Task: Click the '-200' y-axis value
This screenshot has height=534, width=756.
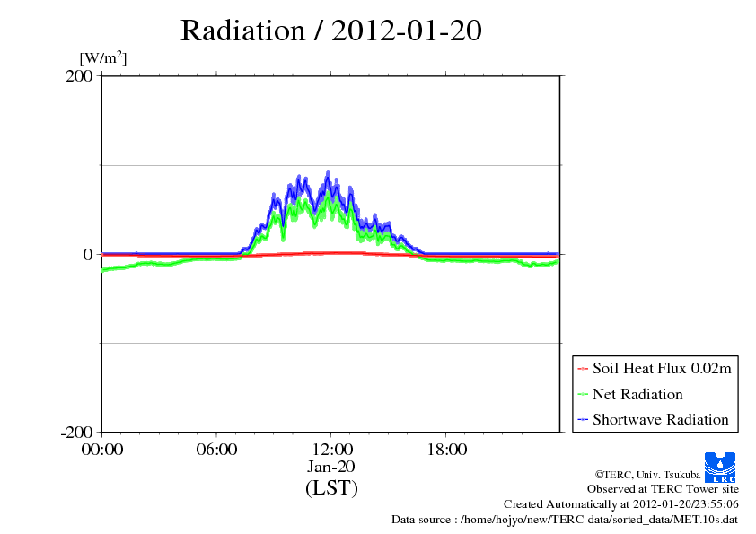Action: [x=76, y=433]
